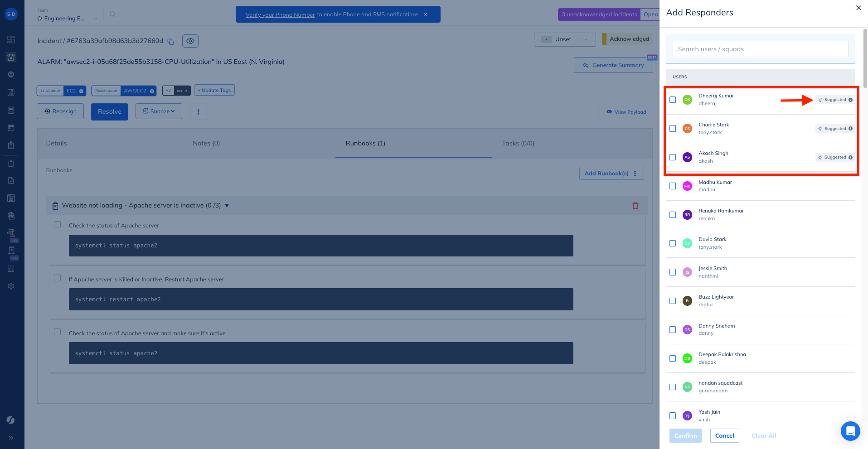Click the Cancel button in responders panel
Screen dimensions: 868x449
(x=724, y=435)
